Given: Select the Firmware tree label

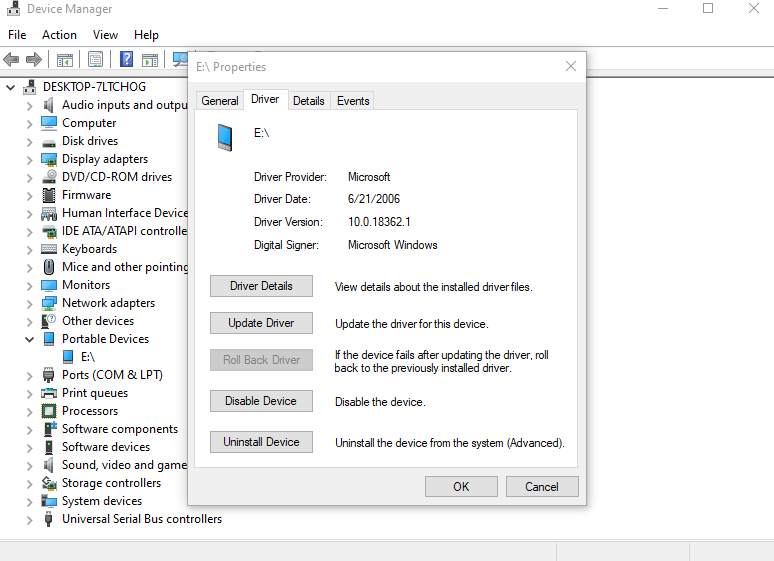Looking at the screenshot, I should coord(86,195).
